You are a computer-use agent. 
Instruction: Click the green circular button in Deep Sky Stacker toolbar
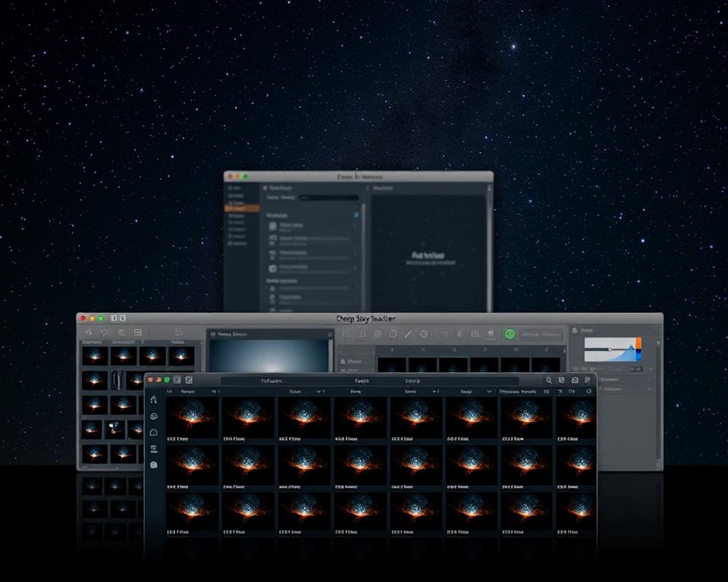pyautogui.click(x=510, y=333)
